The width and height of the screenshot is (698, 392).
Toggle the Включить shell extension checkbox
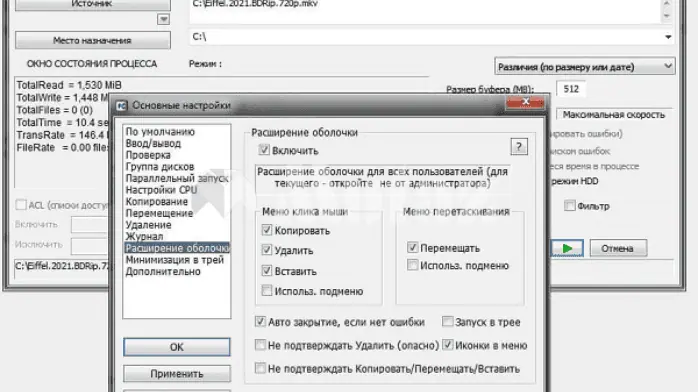[264, 150]
